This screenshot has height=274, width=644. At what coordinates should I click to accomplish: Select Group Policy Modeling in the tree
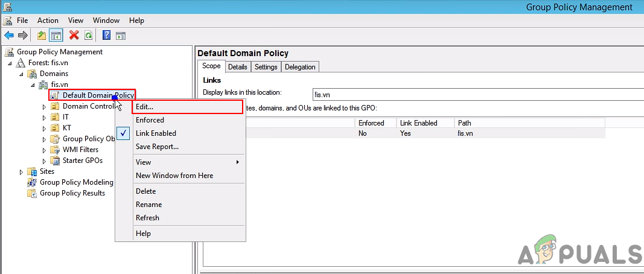point(76,182)
